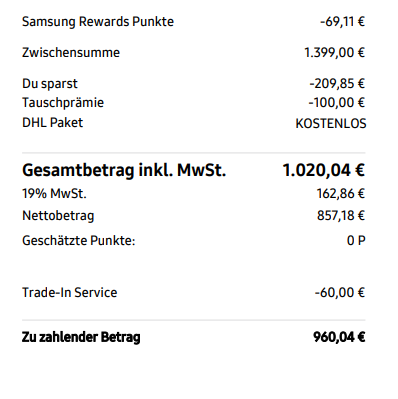Screen dimensions: 398x399
Task: Click the Samsung Rewards Punkte label
Action: pos(98,22)
